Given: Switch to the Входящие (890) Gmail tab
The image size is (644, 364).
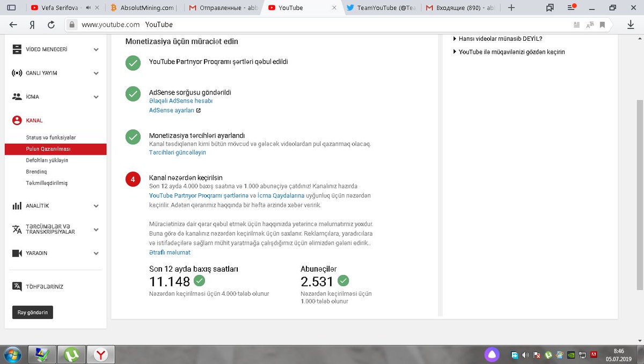Looking at the screenshot, I should [460, 8].
